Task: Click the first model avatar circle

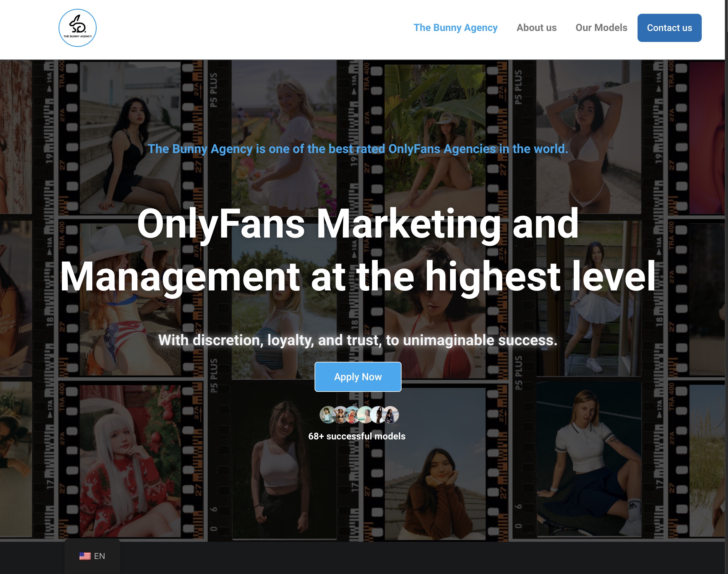Action: click(327, 415)
